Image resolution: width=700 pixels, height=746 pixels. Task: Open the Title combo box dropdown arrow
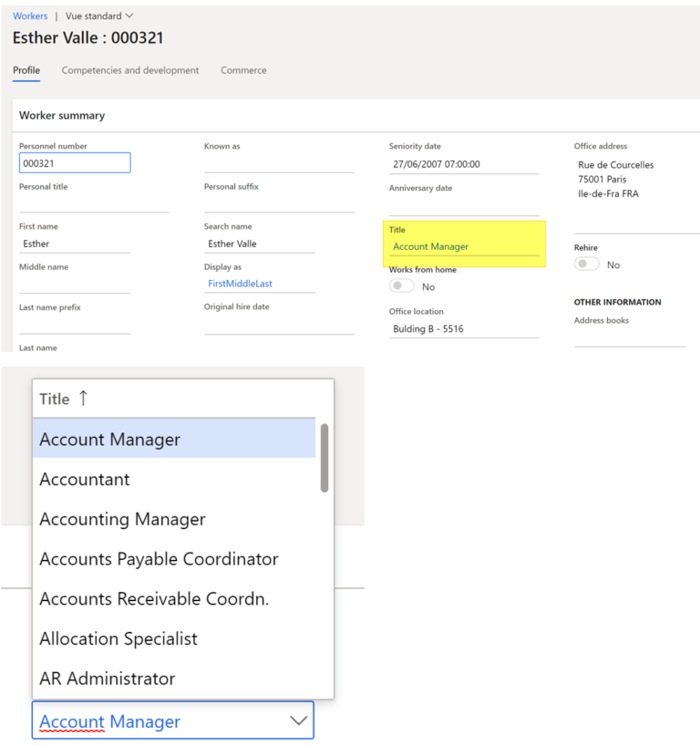[299, 720]
